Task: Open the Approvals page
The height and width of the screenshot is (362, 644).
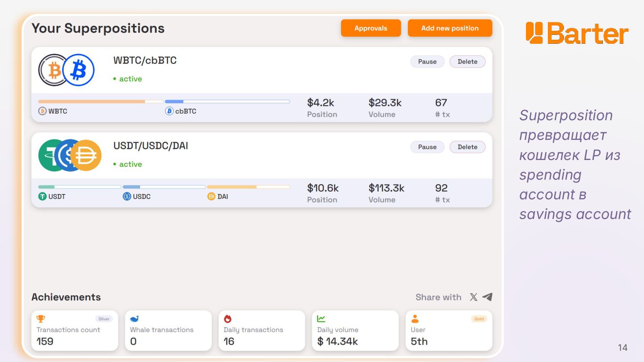Action: tap(371, 28)
